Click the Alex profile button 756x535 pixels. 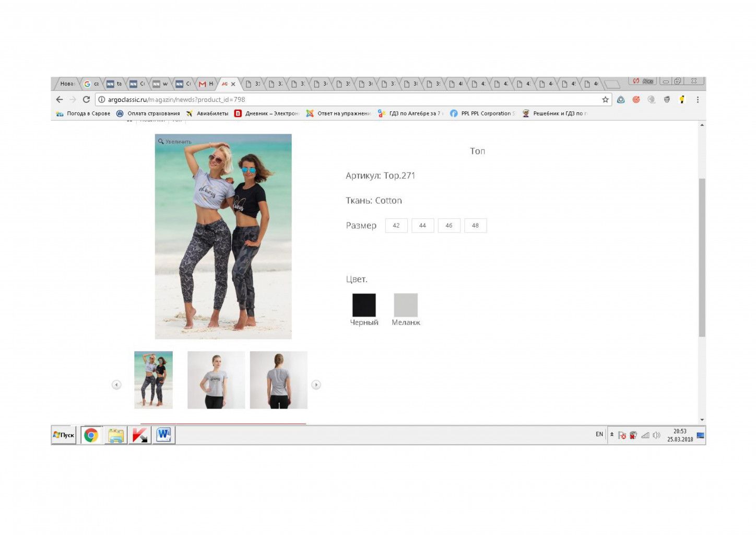(643, 81)
